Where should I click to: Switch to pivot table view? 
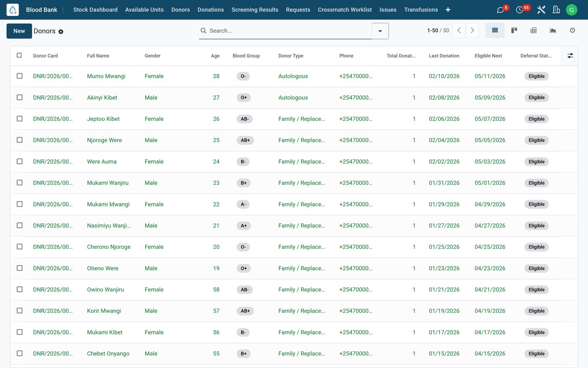(534, 31)
